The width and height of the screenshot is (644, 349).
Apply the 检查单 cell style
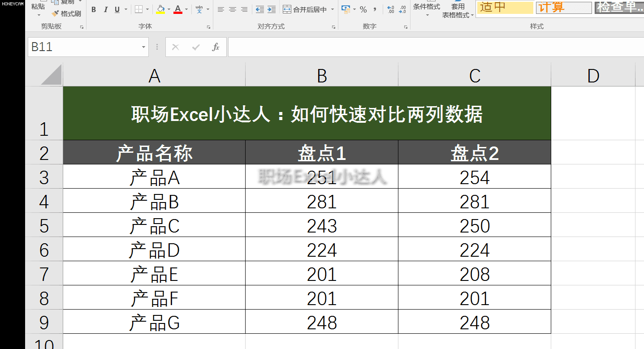click(619, 7)
